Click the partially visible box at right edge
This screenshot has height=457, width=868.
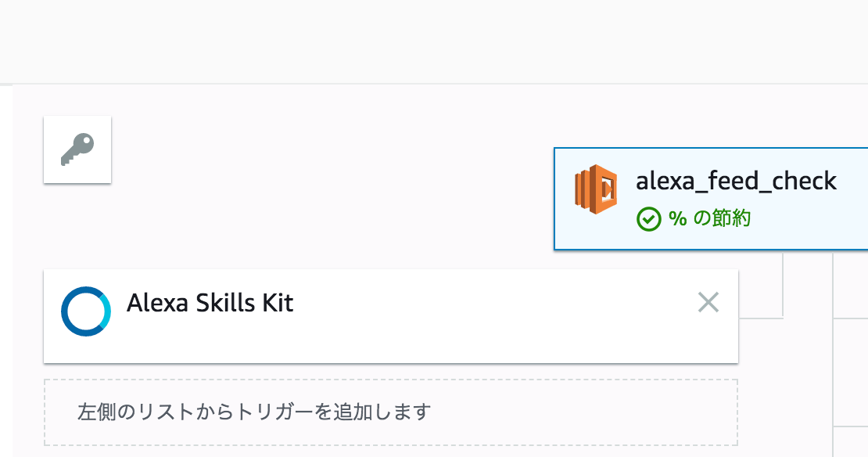(851, 372)
